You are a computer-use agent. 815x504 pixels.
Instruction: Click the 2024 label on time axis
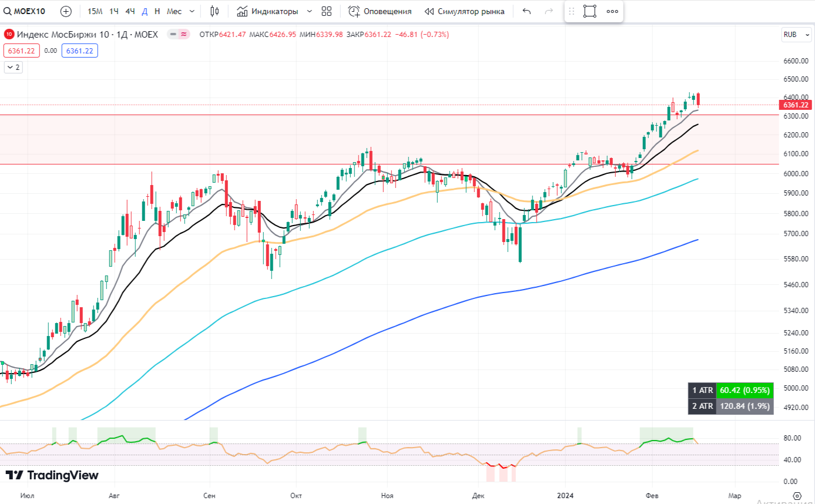point(565,496)
